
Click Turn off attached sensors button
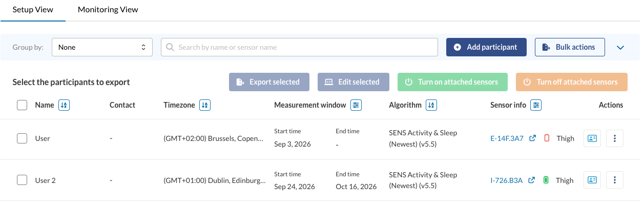pyautogui.click(x=572, y=82)
